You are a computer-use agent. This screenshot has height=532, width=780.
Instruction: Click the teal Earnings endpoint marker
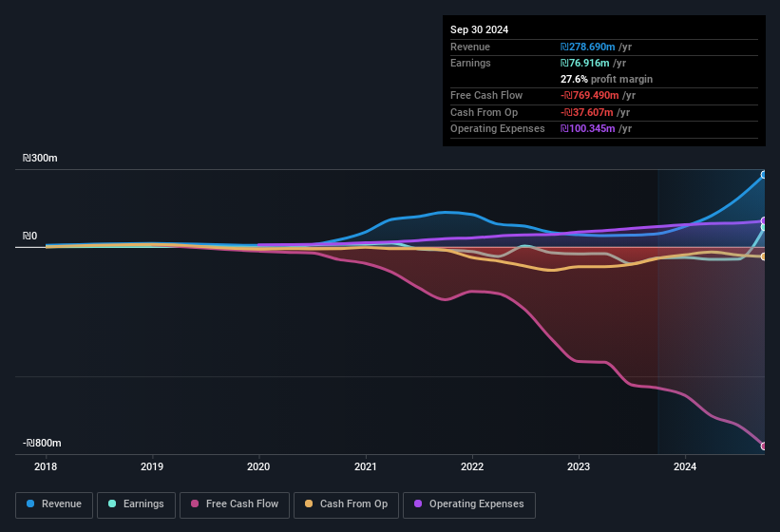click(x=764, y=227)
